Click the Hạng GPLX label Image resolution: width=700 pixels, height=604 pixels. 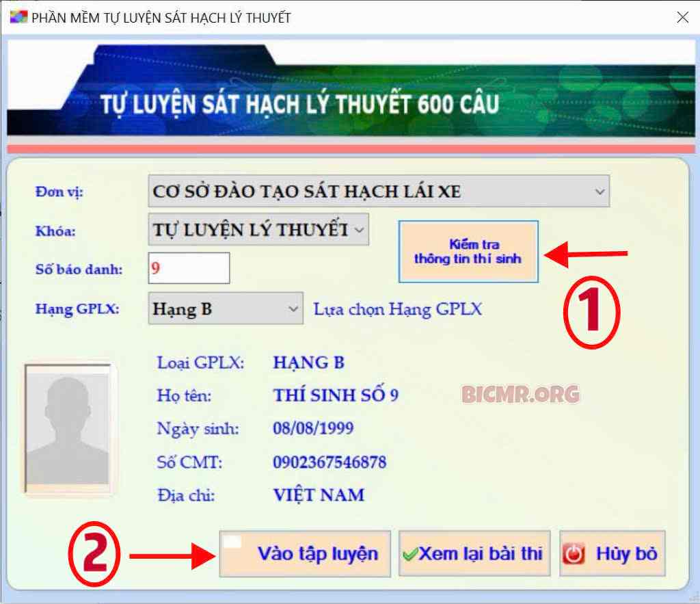coord(77,308)
